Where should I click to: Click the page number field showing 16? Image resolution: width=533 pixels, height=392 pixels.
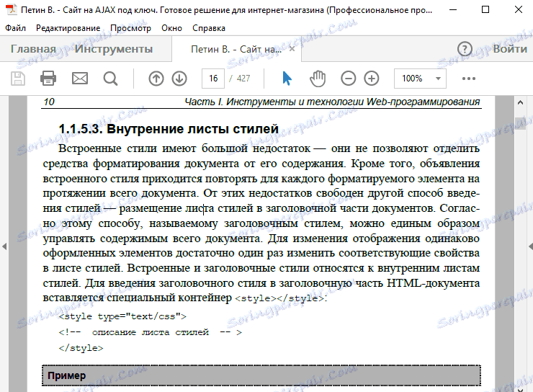[x=213, y=79]
